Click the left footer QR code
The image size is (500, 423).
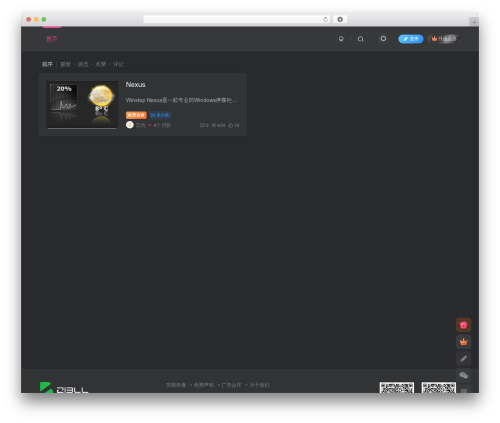coord(397,388)
